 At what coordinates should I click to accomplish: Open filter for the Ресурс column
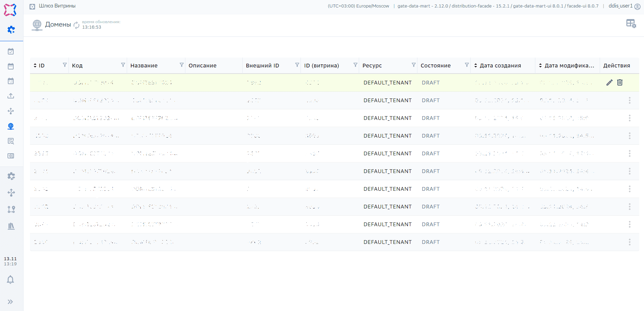point(414,65)
